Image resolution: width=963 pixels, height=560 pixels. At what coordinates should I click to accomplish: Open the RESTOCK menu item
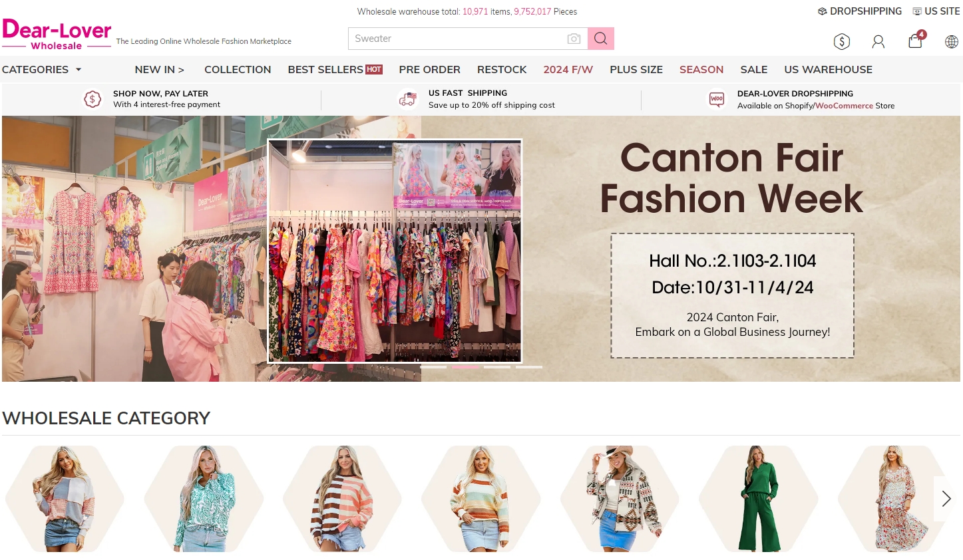tap(502, 69)
